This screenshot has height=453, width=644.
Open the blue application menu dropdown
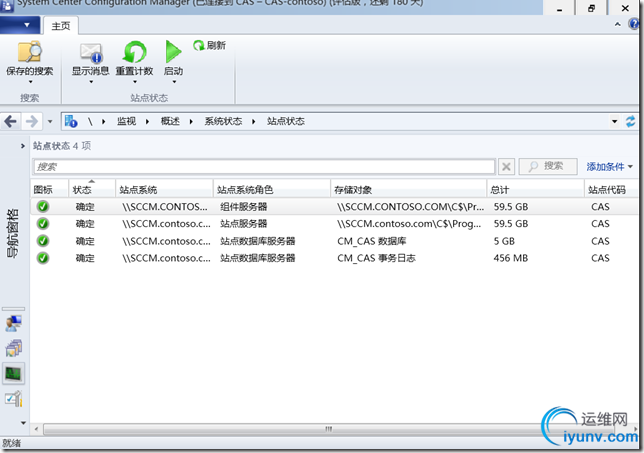click(x=20, y=25)
